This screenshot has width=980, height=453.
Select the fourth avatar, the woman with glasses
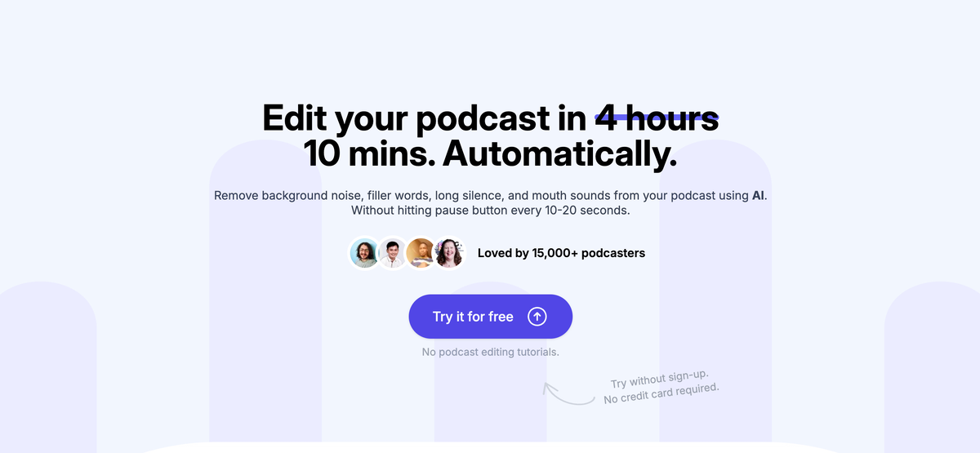pos(448,253)
